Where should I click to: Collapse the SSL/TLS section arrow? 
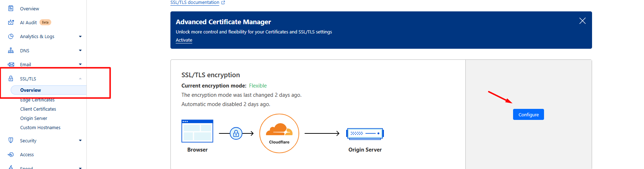[80, 79]
